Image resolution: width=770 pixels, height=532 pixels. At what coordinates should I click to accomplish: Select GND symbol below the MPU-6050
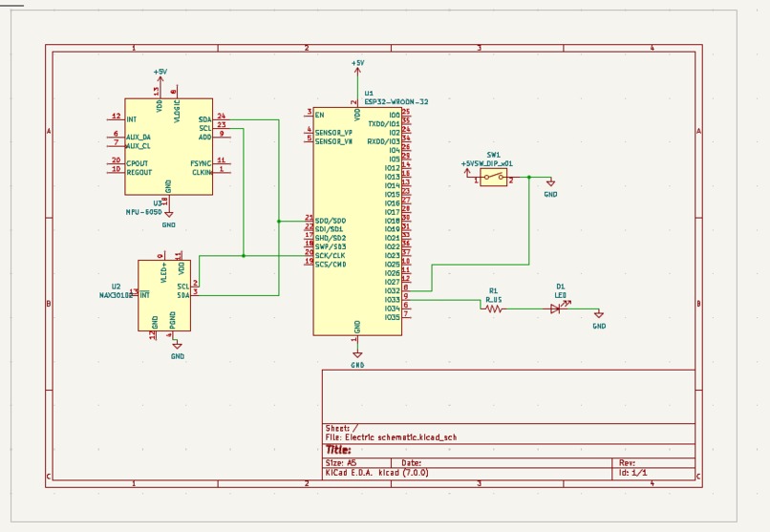click(x=168, y=220)
